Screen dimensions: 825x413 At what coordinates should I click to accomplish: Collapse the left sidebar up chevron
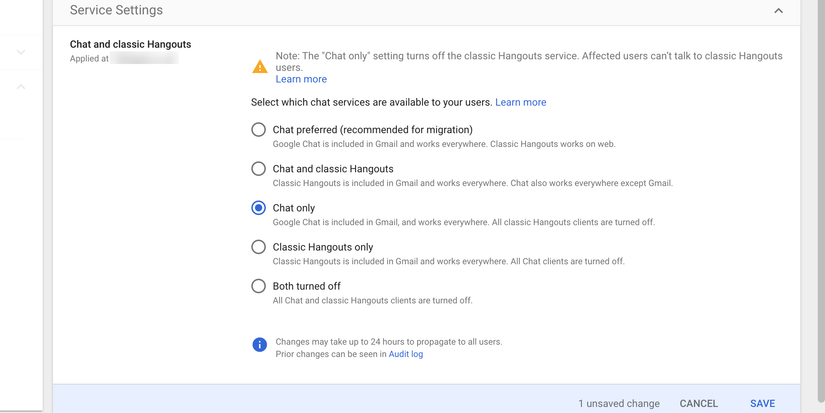[x=21, y=86]
